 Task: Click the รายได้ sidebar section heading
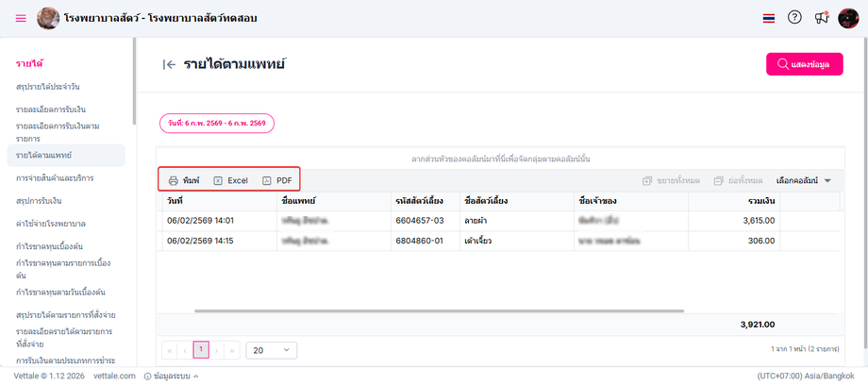[30, 64]
